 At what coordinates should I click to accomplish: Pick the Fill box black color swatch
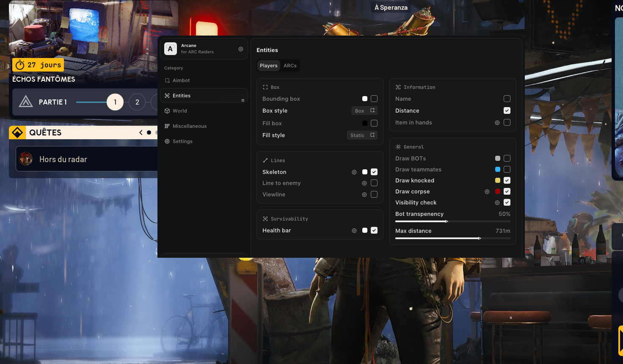[365, 123]
